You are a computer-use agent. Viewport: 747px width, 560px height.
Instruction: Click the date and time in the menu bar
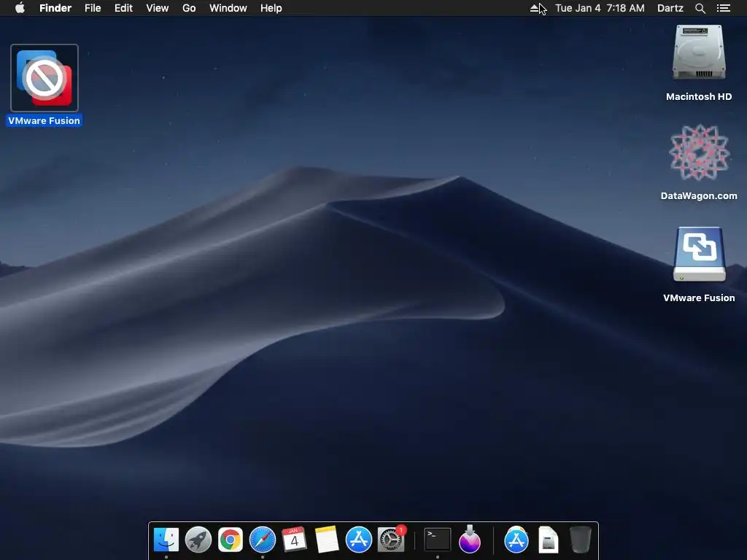600,8
